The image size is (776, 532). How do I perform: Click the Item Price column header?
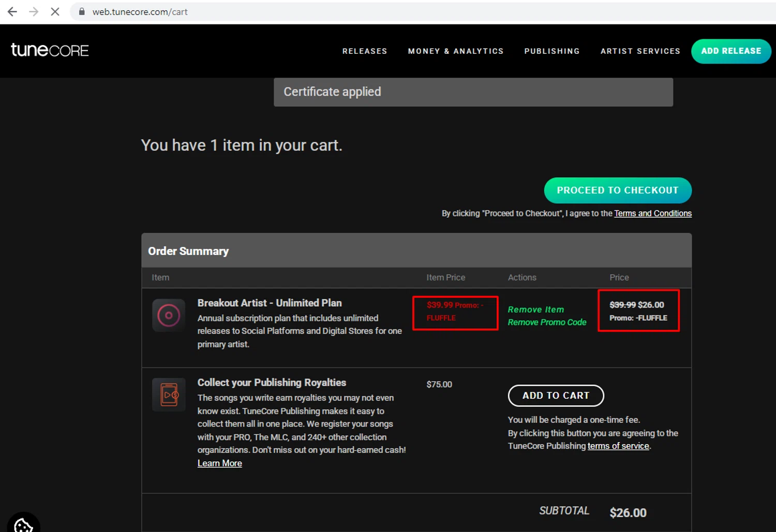point(445,278)
